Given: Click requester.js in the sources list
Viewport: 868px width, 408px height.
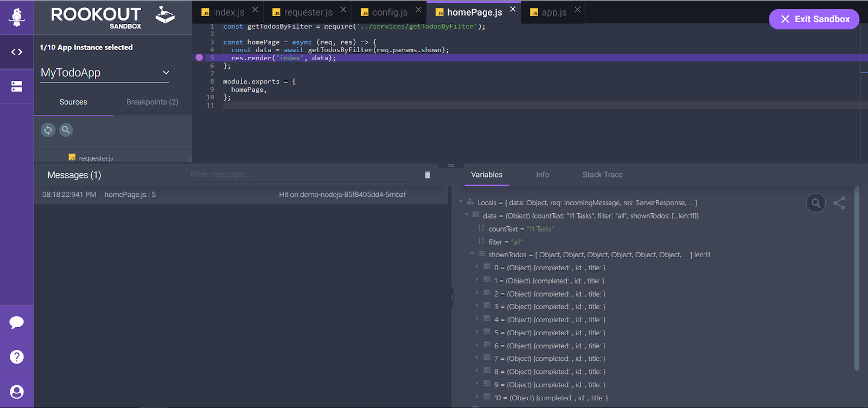Looking at the screenshot, I should coord(96,158).
